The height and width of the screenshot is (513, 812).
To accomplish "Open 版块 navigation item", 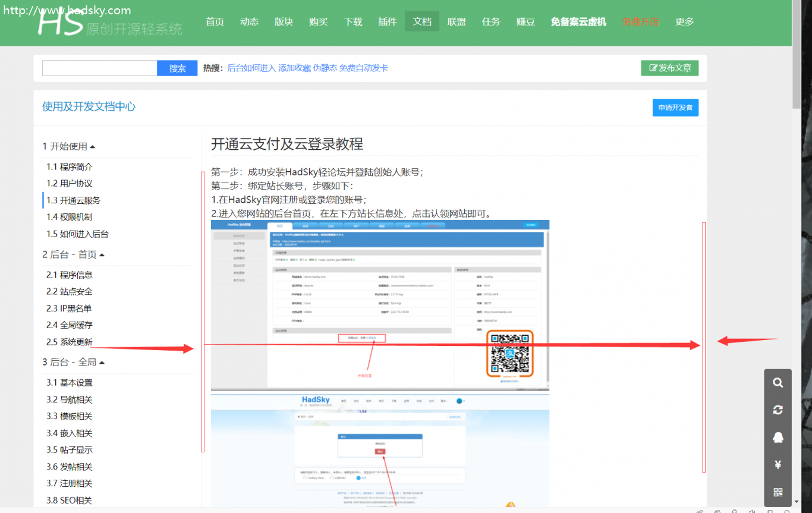I will coord(284,21).
